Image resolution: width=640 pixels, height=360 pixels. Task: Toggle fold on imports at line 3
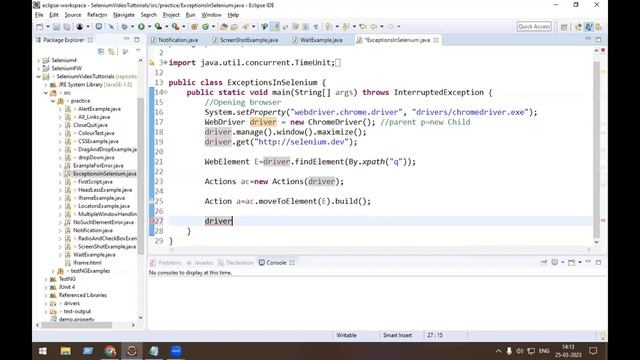coord(165,62)
